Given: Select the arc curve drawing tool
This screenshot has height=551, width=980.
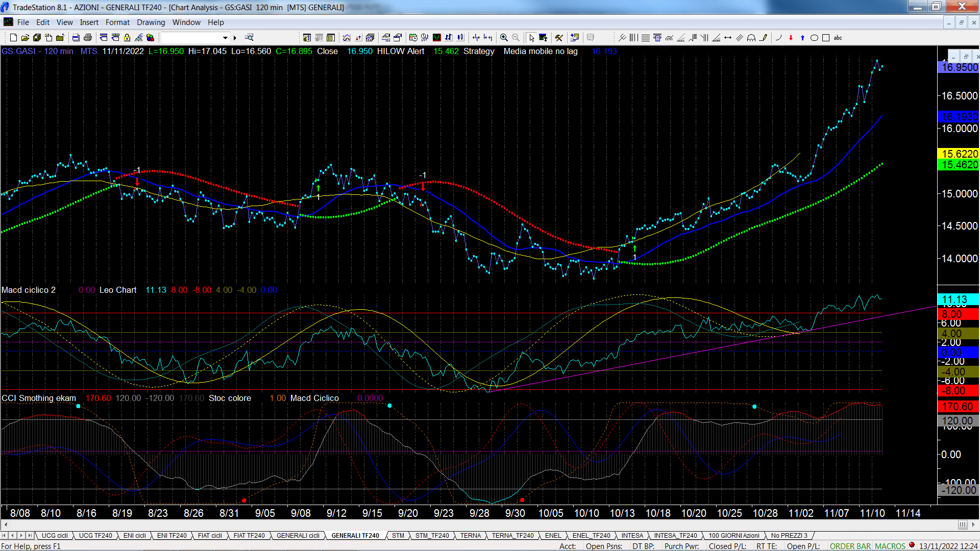Looking at the screenshot, I should point(778,37).
